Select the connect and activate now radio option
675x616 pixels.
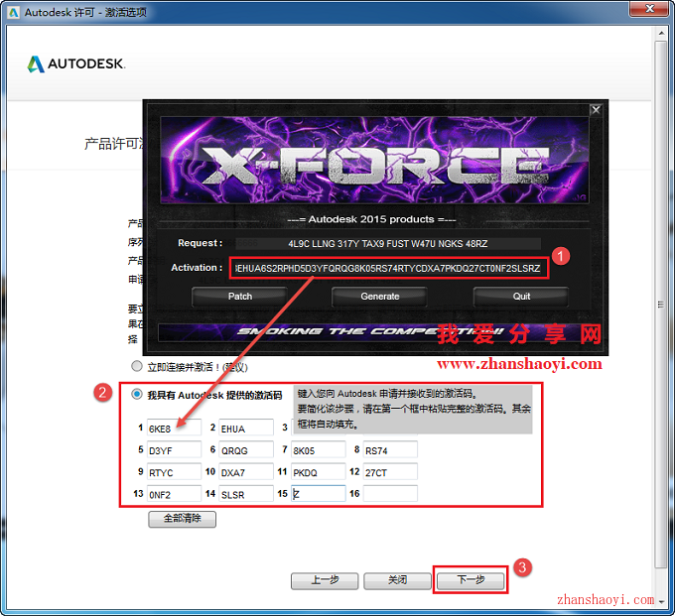point(136,366)
